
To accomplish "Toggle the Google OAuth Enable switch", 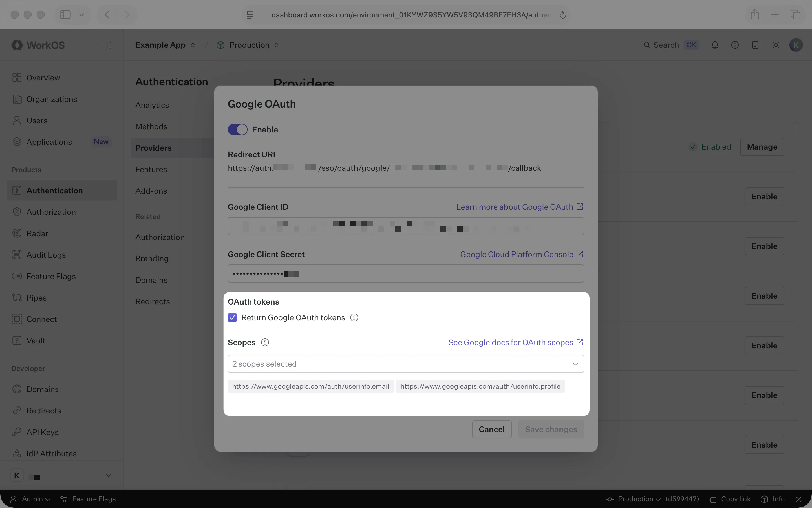I will click(x=238, y=130).
